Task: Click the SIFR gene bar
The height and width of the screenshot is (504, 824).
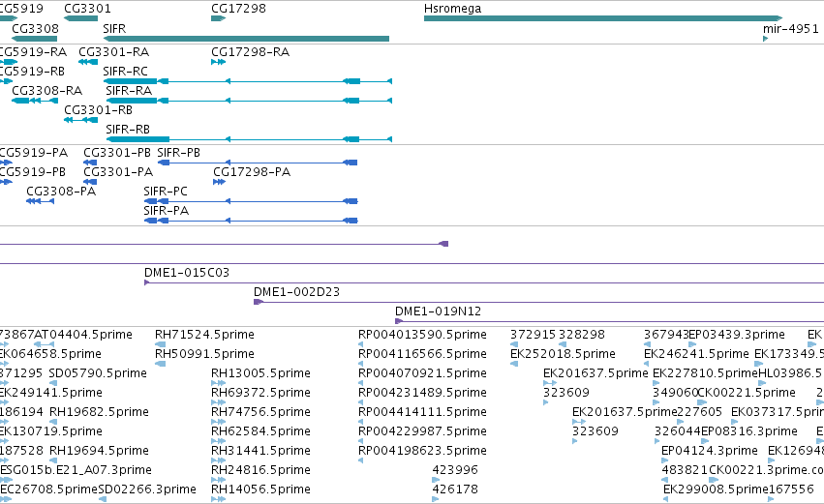Action: pyautogui.click(x=247, y=39)
